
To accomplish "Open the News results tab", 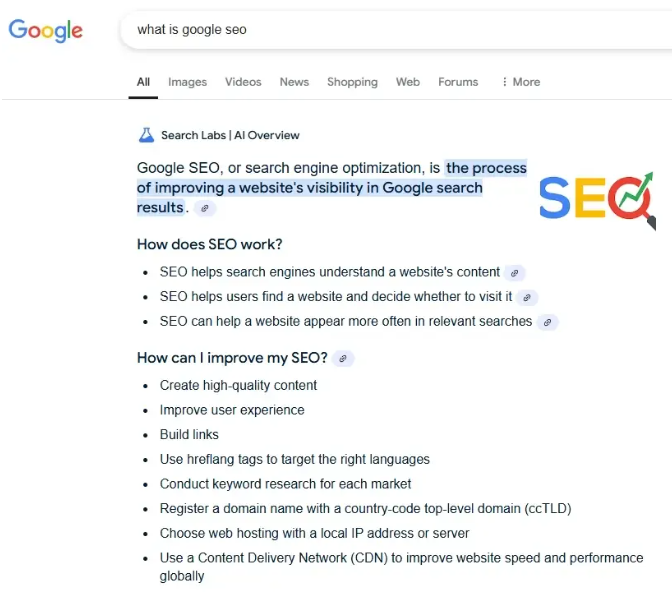I will point(294,82).
